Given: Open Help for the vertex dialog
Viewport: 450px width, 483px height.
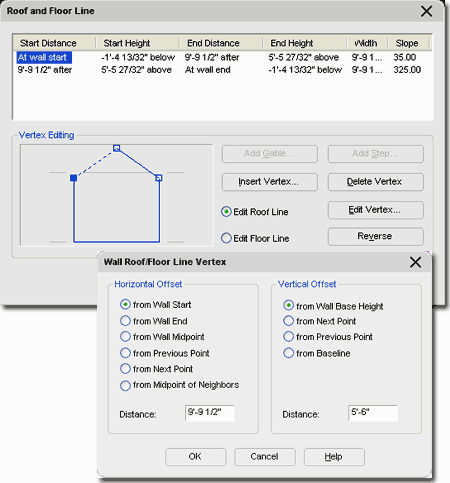Looking at the screenshot, I should (334, 457).
